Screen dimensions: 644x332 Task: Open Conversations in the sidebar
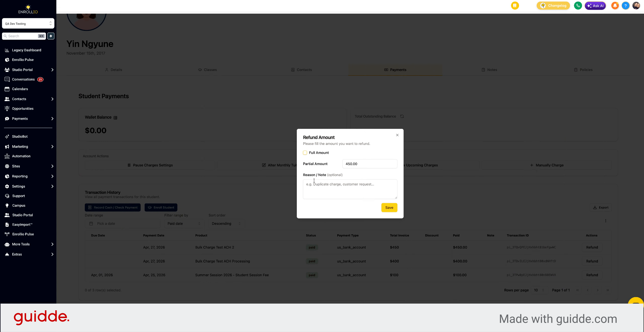pyautogui.click(x=23, y=79)
